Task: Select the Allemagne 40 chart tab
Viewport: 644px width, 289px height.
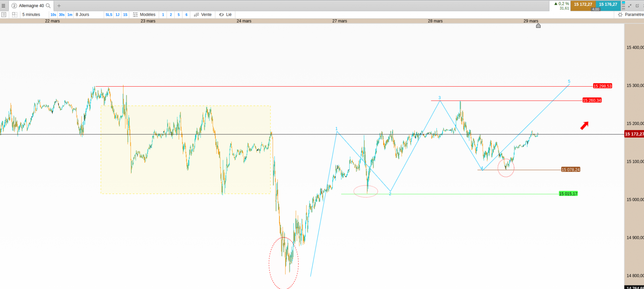Action: (31, 6)
